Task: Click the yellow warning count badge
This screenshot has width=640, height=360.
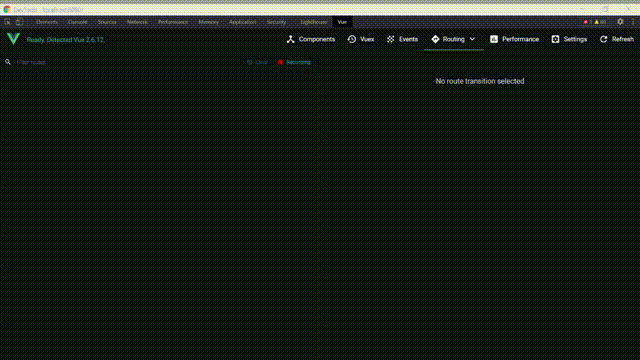Action: (x=600, y=22)
